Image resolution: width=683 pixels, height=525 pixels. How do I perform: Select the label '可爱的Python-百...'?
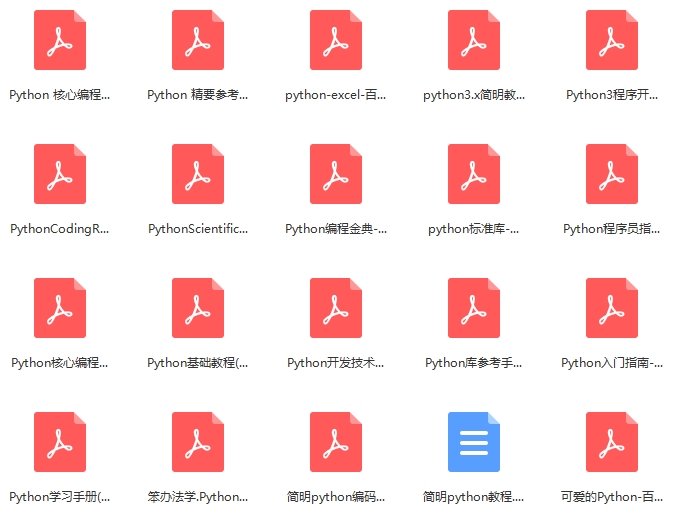612,497
